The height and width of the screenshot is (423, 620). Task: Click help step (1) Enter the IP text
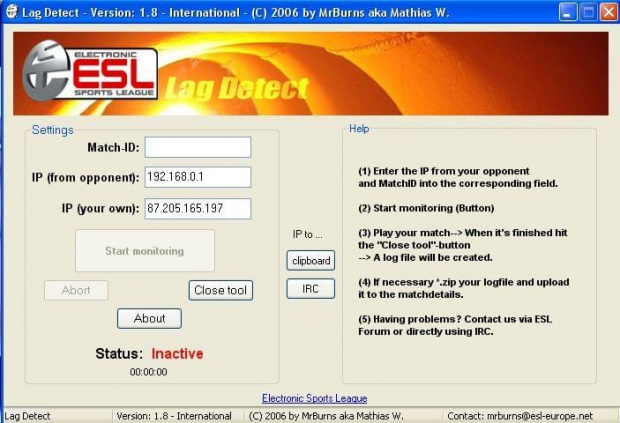click(x=458, y=177)
